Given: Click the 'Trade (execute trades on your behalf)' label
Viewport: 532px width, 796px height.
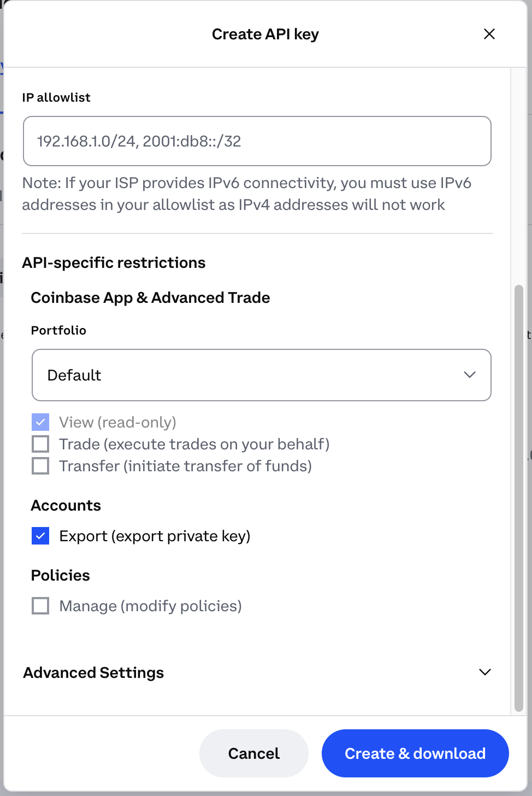Looking at the screenshot, I should click(194, 444).
